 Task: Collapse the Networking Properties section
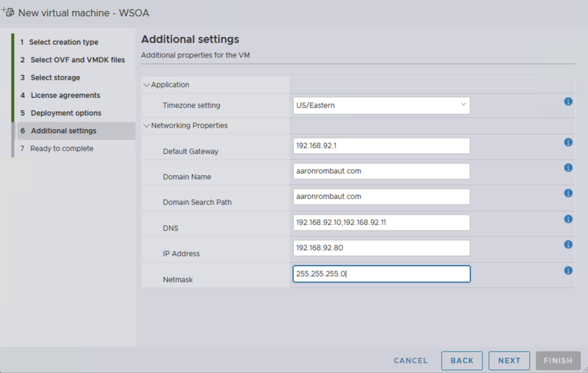146,126
